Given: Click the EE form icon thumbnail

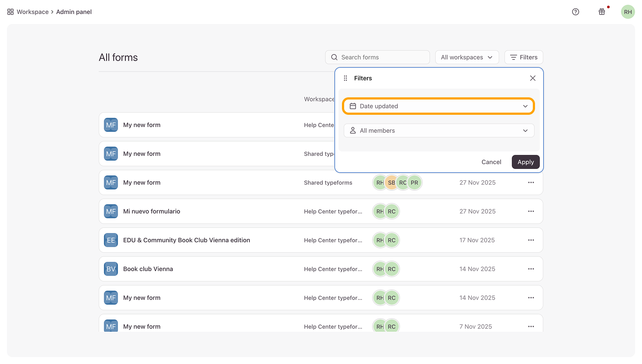Looking at the screenshot, I should (x=111, y=240).
